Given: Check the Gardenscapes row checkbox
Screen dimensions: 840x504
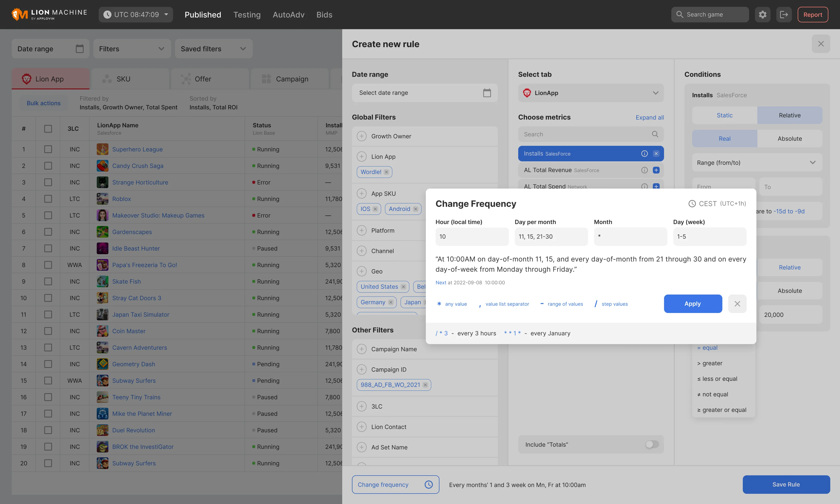Looking at the screenshot, I should pos(48,232).
